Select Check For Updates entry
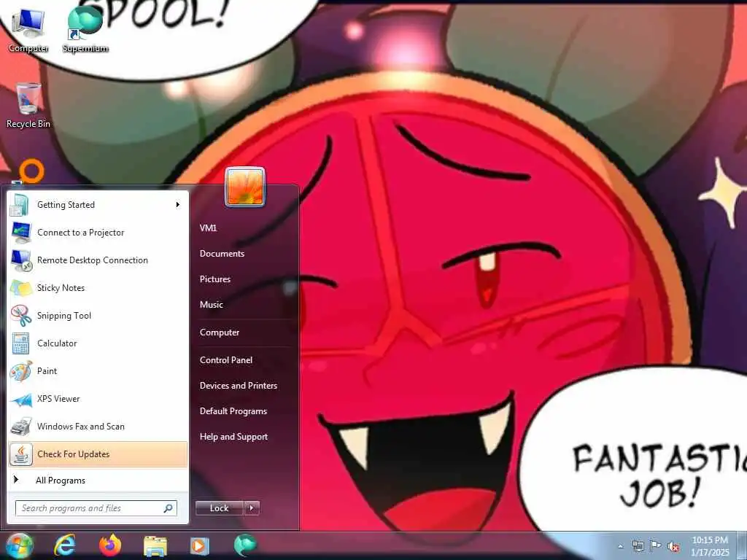The height and width of the screenshot is (560, 747). click(x=98, y=454)
